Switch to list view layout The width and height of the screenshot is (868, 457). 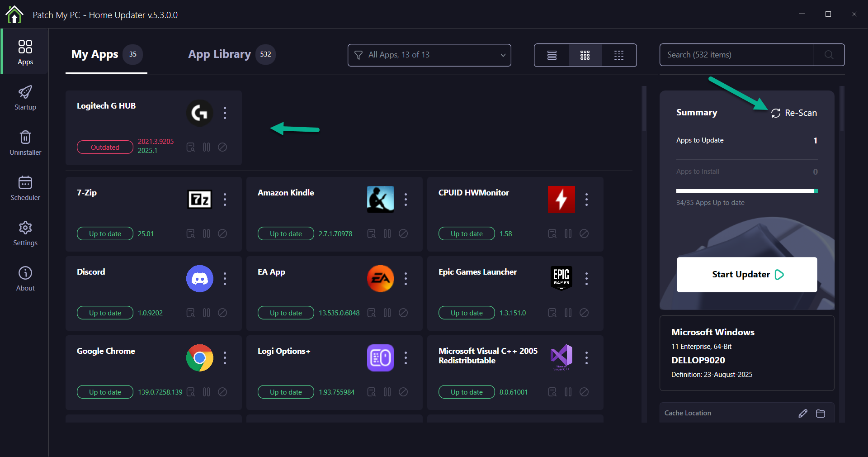(552, 55)
